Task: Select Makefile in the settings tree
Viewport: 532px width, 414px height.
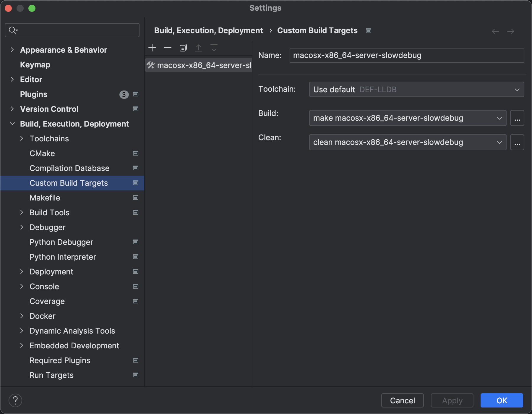Action: pyautogui.click(x=45, y=198)
